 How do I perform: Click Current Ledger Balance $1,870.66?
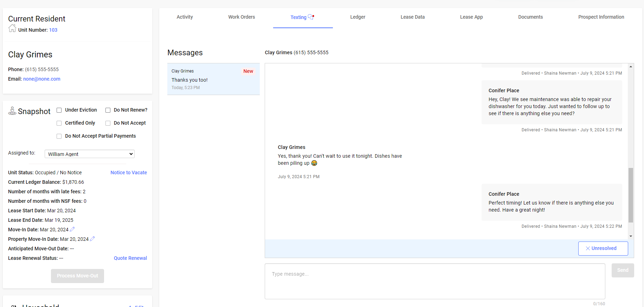[x=46, y=182]
